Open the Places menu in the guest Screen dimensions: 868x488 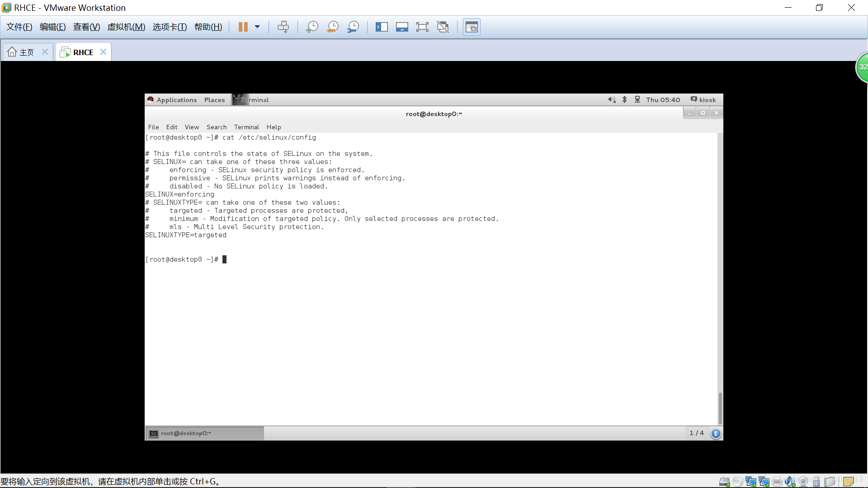pyautogui.click(x=214, y=100)
